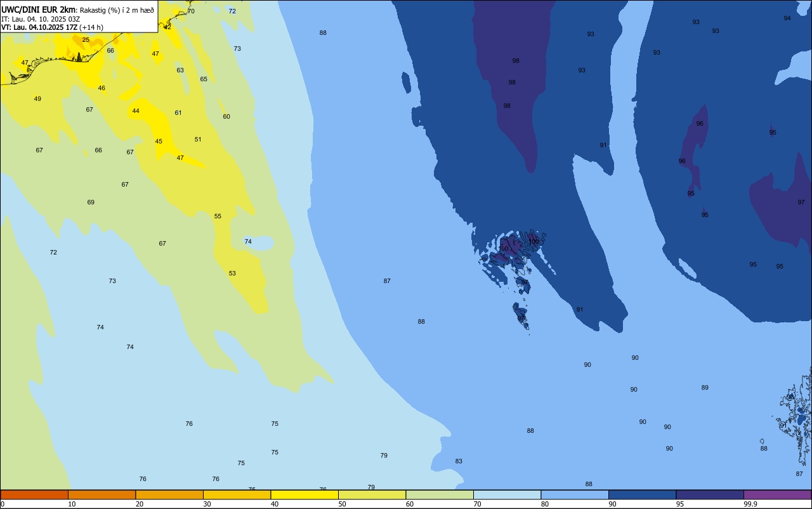Click the title text "UWC/DINI EUR 2km"
Screen dimensions: 812x509
[x=39, y=10]
